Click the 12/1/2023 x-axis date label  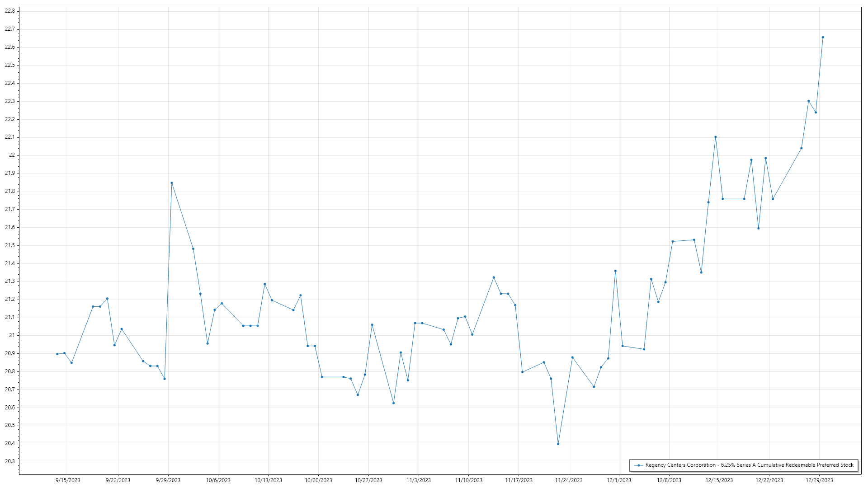pos(619,480)
